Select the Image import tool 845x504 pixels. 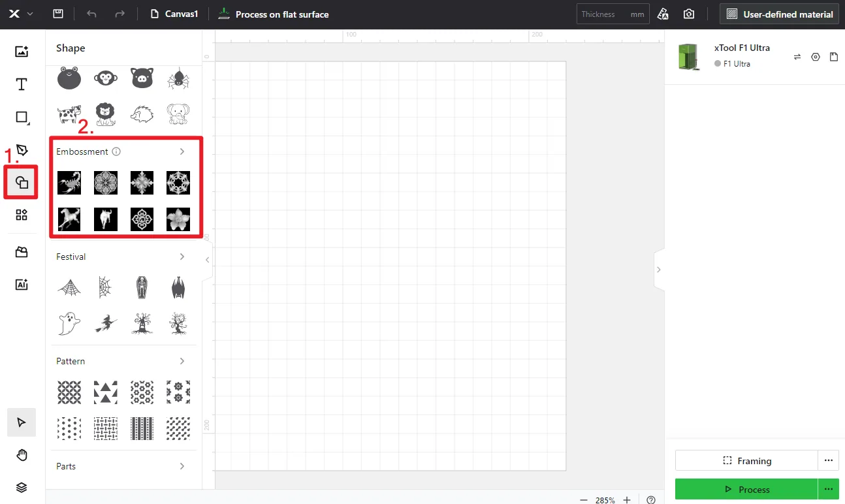point(22,52)
